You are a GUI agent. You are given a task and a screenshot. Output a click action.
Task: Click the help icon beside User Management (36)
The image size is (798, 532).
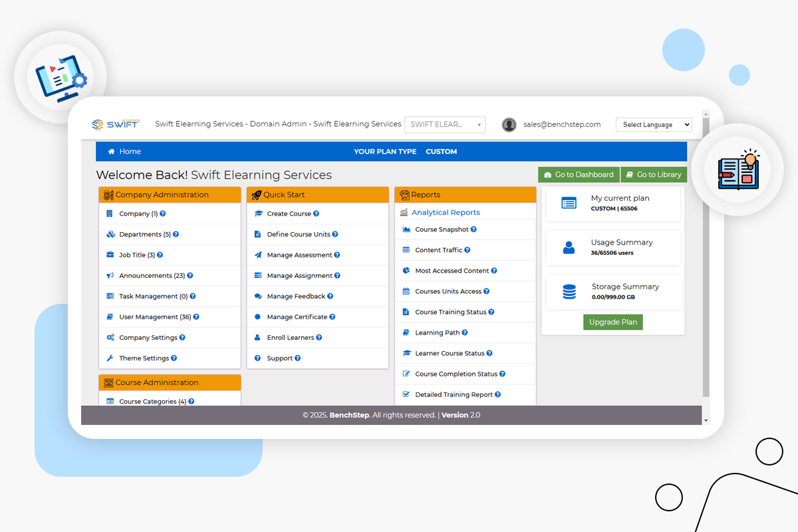point(196,317)
